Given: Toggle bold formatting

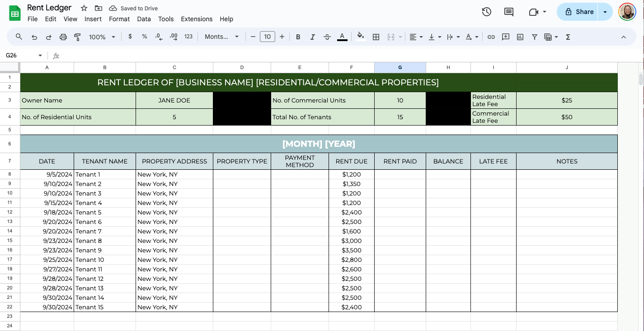Looking at the screenshot, I should [x=298, y=37].
